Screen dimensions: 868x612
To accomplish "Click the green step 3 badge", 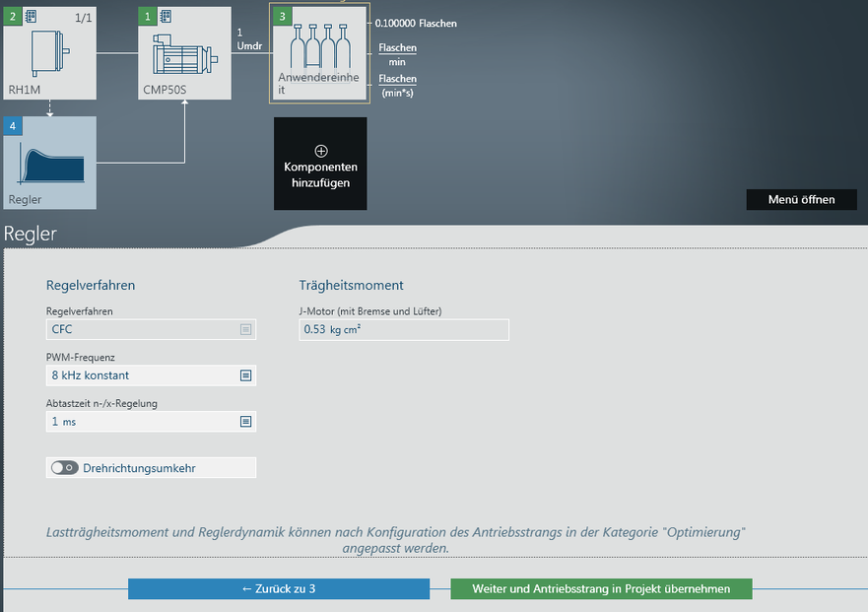I will (282, 17).
